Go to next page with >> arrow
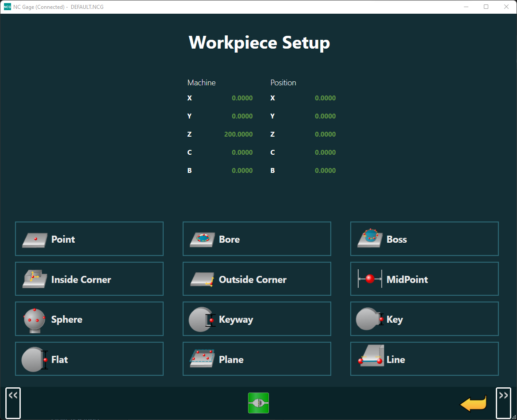 pyautogui.click(x=503, y=403)
